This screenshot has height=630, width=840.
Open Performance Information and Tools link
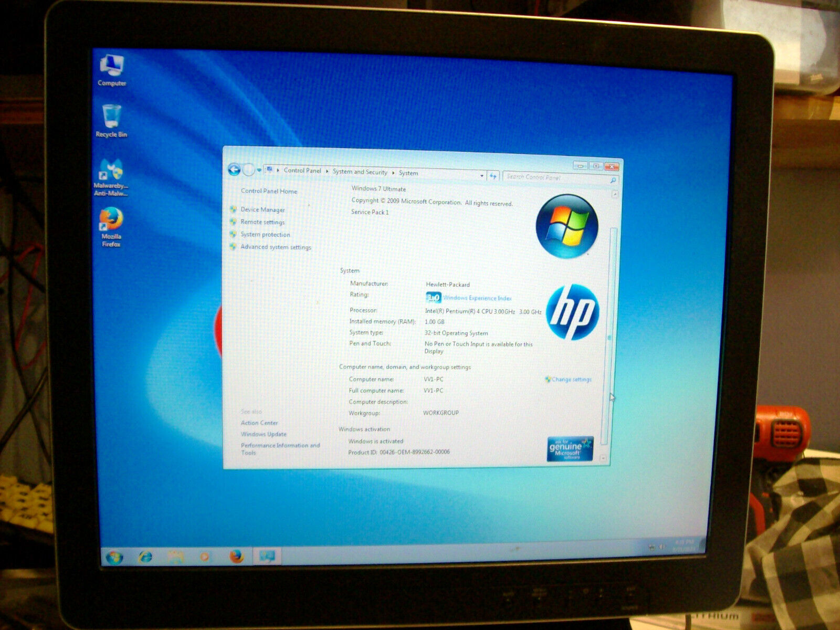(280, 449)
